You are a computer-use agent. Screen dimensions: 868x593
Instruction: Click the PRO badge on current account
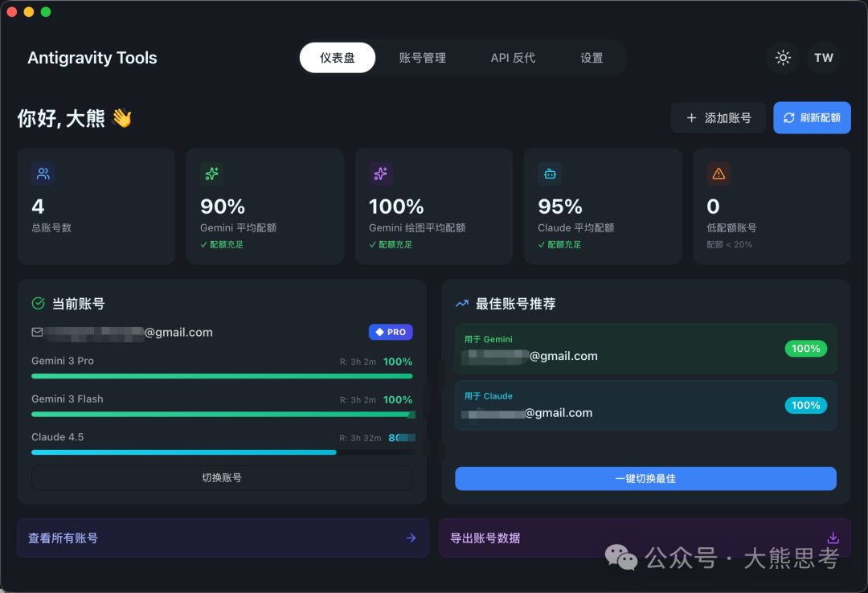pyautogui.click(x=391, y=332)
